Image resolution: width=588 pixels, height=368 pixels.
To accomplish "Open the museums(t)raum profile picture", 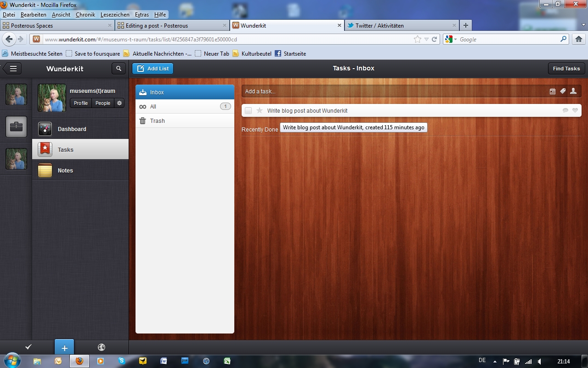I will (x=51, y=98).
